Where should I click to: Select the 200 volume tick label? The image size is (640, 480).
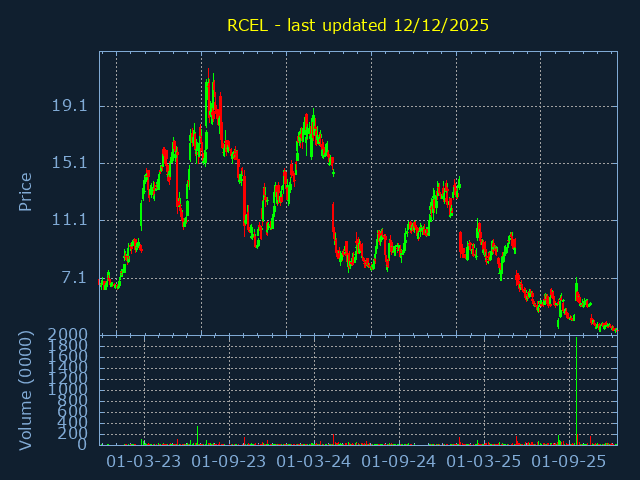[x=75, y=433]
